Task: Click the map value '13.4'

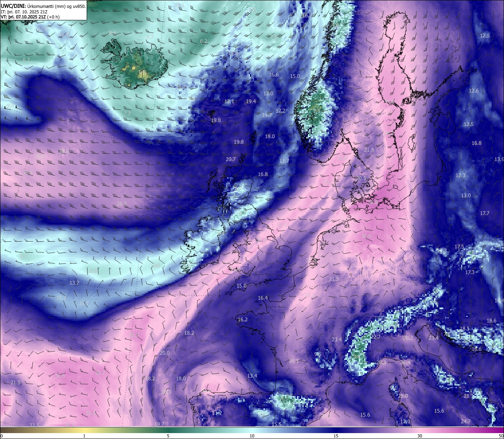Action: coord(252,376)
